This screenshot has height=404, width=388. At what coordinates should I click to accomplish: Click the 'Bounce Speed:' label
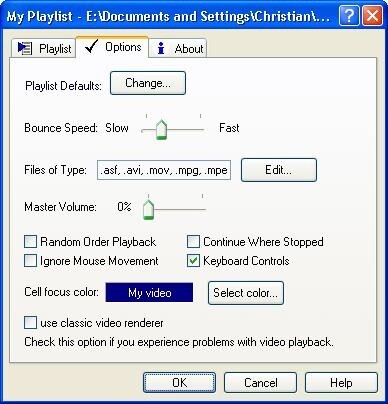click(x=61, y=128)
